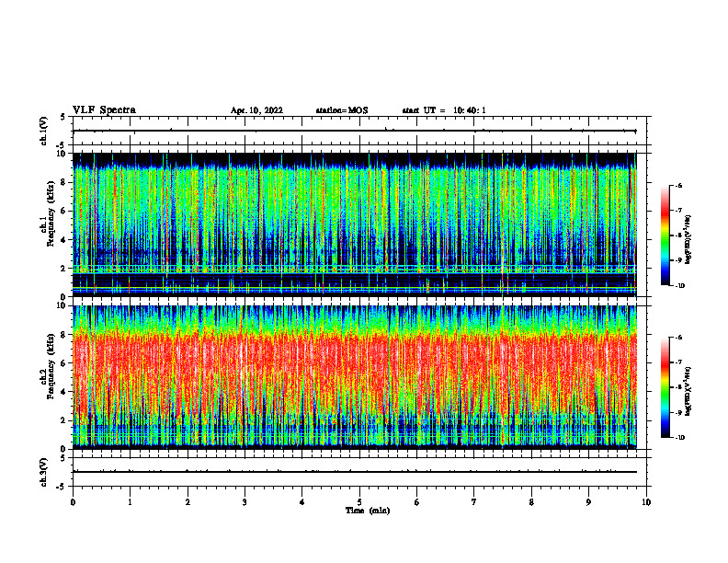Click the ch.1 voltage waveform trace
This screenshot has width=728, height=563.
[354, 131]
